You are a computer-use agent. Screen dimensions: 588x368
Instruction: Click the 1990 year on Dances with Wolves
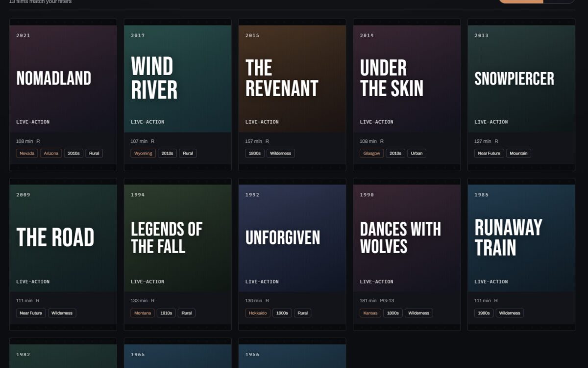[367, 195]
